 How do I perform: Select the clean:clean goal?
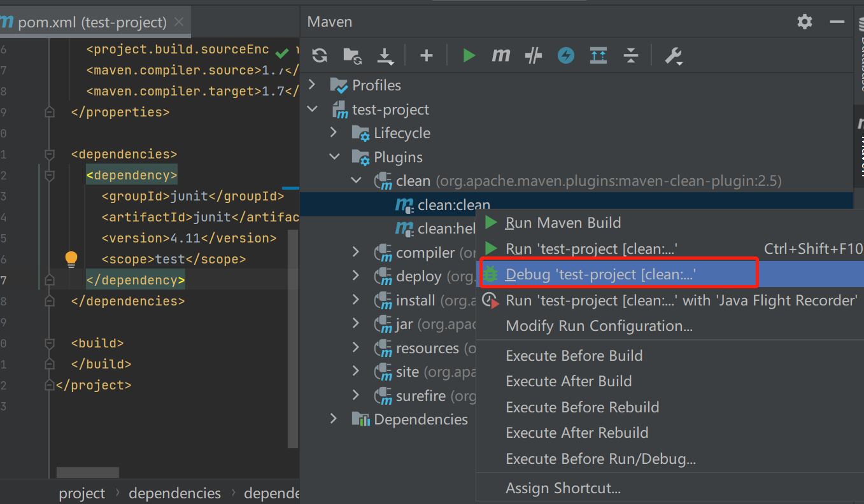(454, 205)
